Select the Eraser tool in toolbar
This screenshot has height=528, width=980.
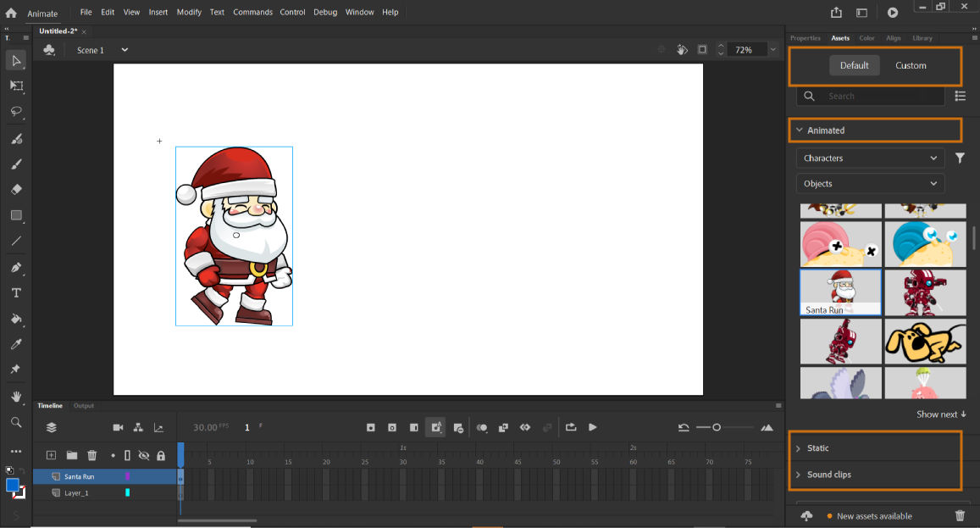[x=16, y=189]
